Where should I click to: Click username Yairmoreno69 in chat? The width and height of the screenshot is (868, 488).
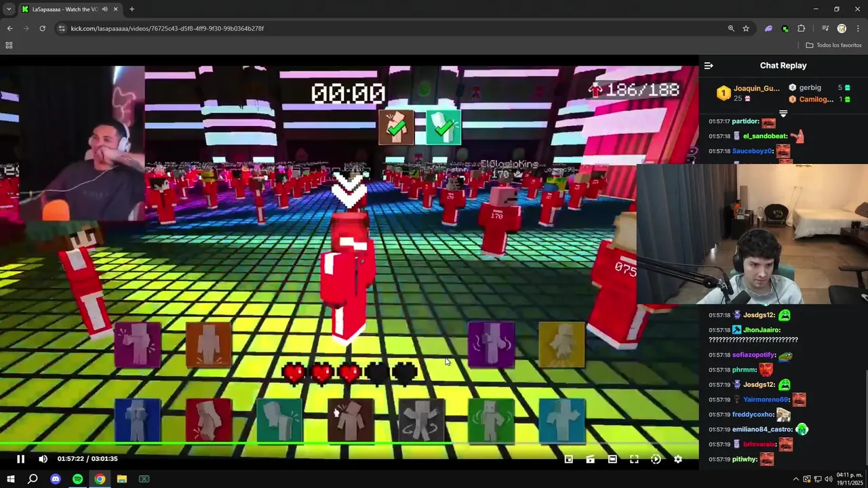click(x=766, y=400)
